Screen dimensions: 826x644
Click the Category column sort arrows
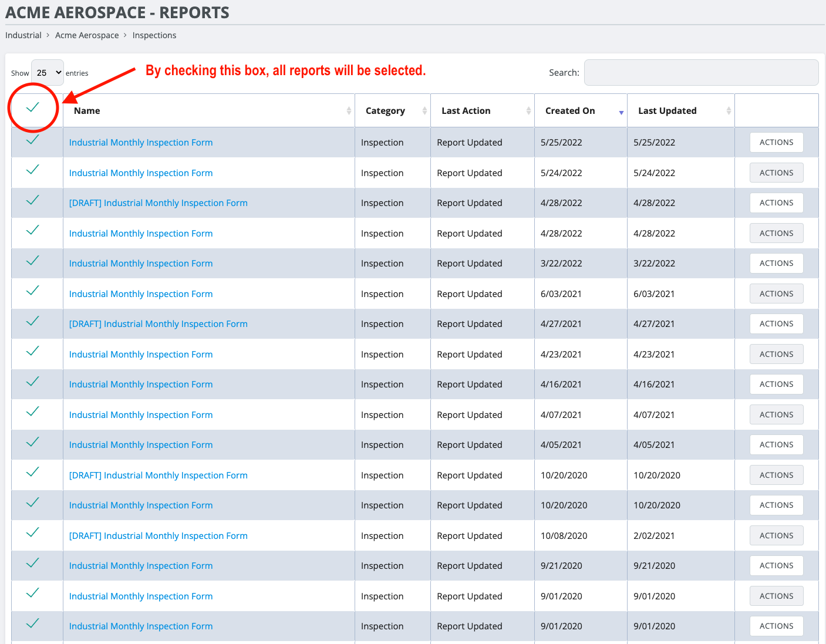pos(424,111)
